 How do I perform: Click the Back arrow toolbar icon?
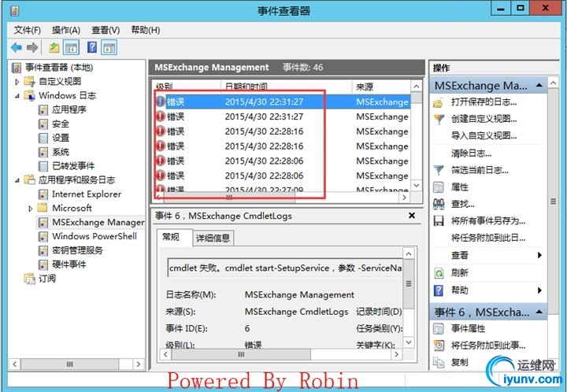17,47
